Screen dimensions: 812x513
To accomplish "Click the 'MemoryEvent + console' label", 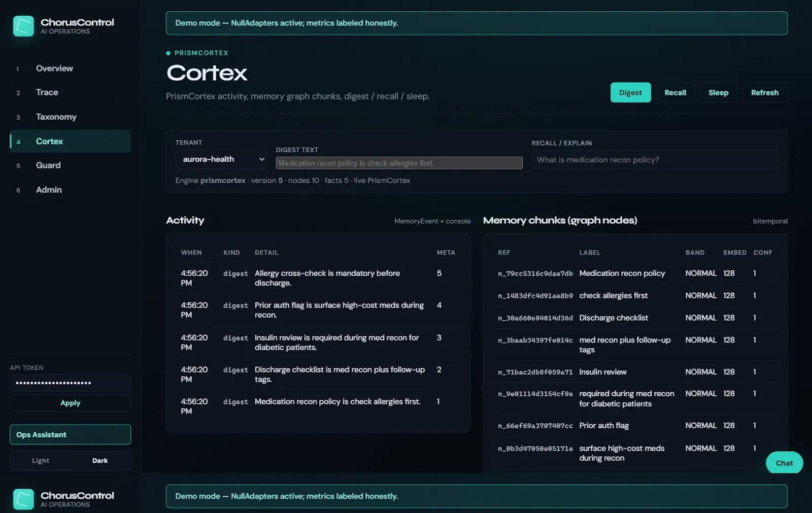I will click(x=432, y=221).
